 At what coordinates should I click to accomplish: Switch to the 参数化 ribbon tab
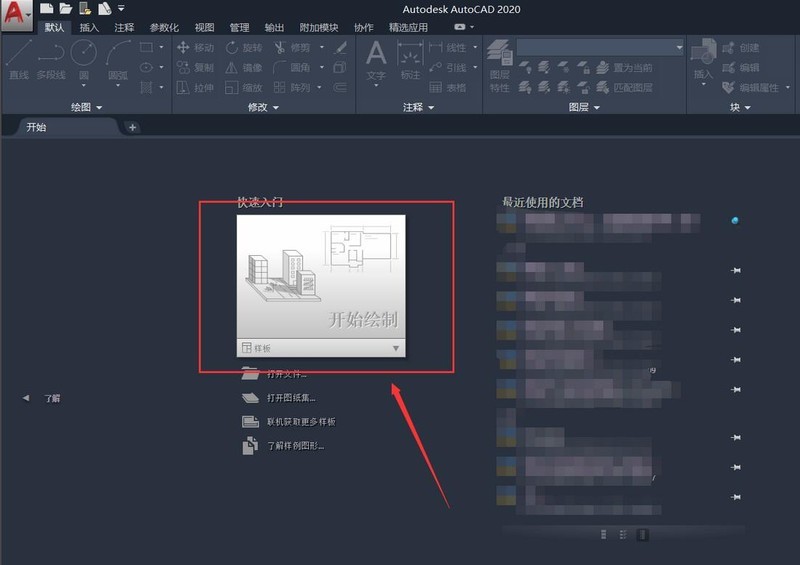click(x=164, y=27)
